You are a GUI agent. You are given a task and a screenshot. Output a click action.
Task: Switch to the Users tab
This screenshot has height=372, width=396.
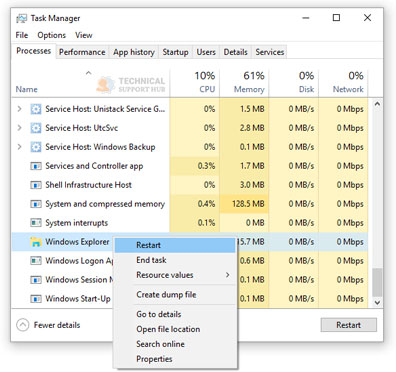pos(206,52)
